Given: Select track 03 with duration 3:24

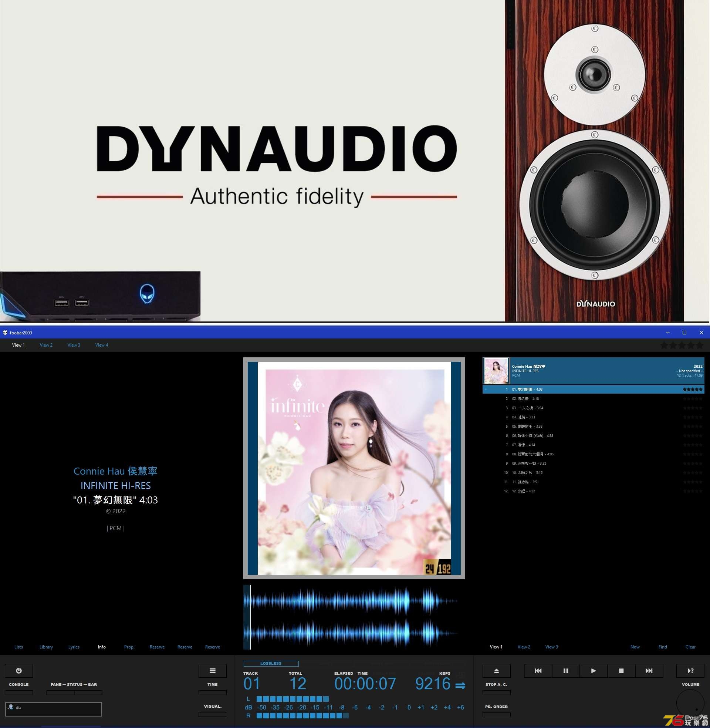Looking at the screenshot, I should 593,408.
